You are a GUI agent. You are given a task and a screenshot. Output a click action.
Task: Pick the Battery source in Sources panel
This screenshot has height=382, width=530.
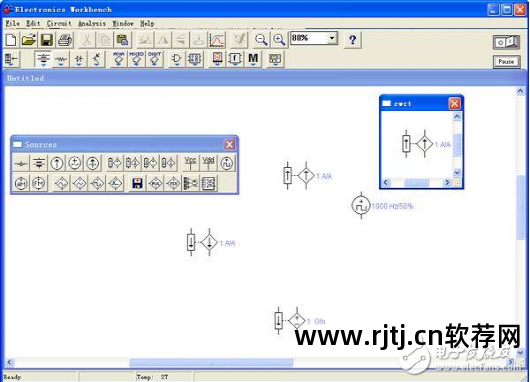(39, 163)
